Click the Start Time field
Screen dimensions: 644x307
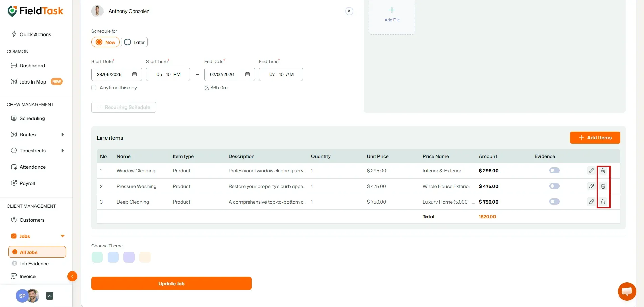click(x=168, y=74)
